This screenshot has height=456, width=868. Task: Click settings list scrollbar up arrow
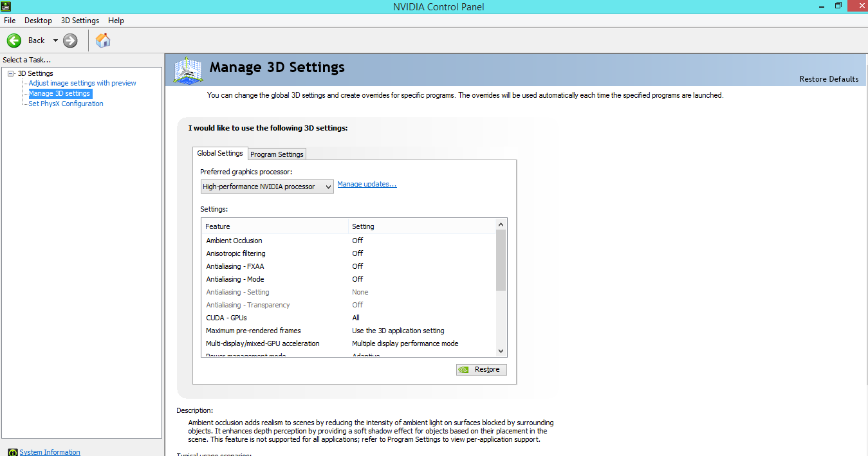(x=501, y=224)
